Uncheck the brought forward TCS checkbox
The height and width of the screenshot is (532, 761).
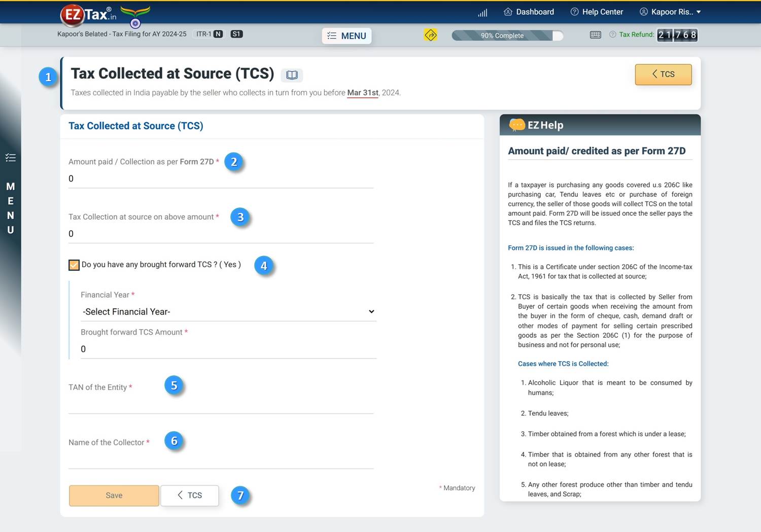point(74,265)
